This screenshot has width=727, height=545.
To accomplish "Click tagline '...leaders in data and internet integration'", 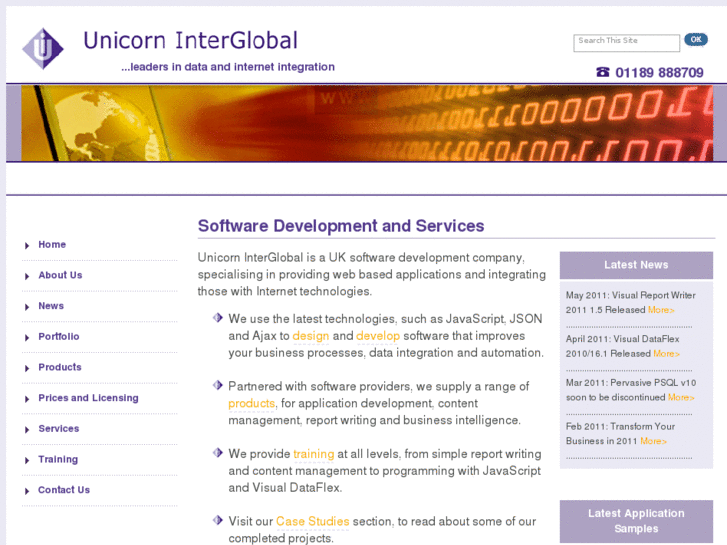I will [x=228, y=67].
